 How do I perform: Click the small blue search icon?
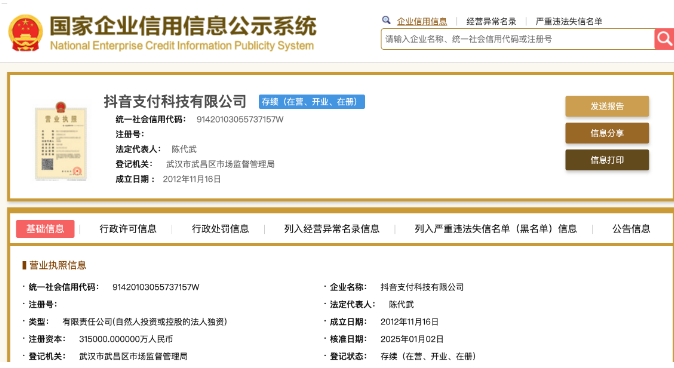(386, 20)
